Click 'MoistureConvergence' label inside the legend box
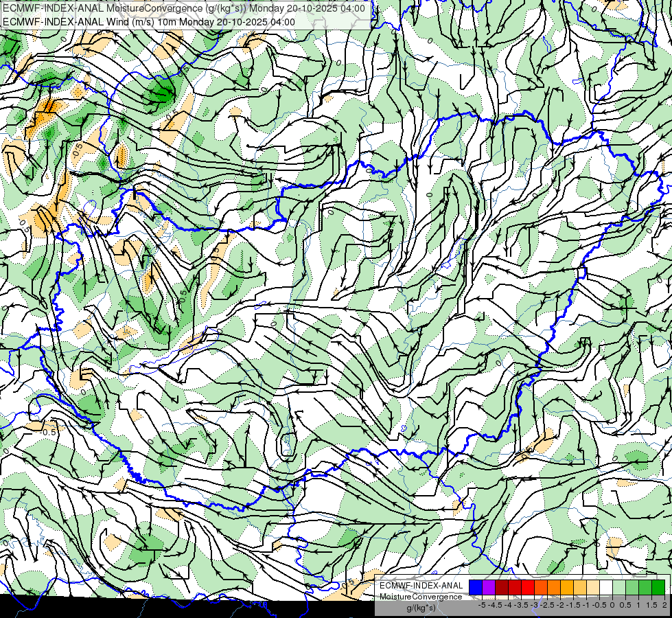The width and height of the screenshot is (672, 618). click(421, 597)
